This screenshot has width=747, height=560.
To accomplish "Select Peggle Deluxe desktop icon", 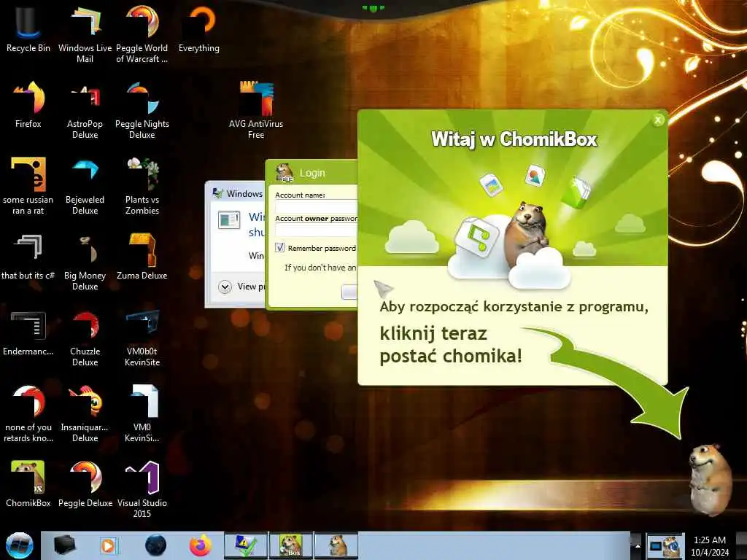I will 85,484.
